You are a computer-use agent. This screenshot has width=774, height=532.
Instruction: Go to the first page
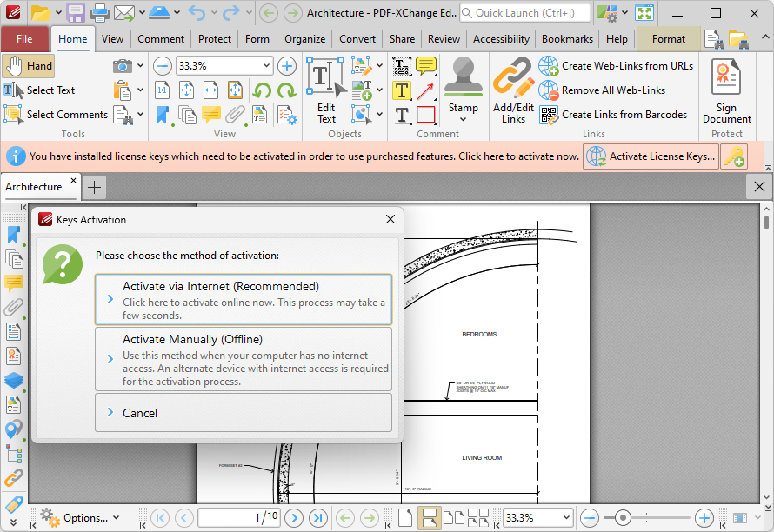[x=160, y=518]
